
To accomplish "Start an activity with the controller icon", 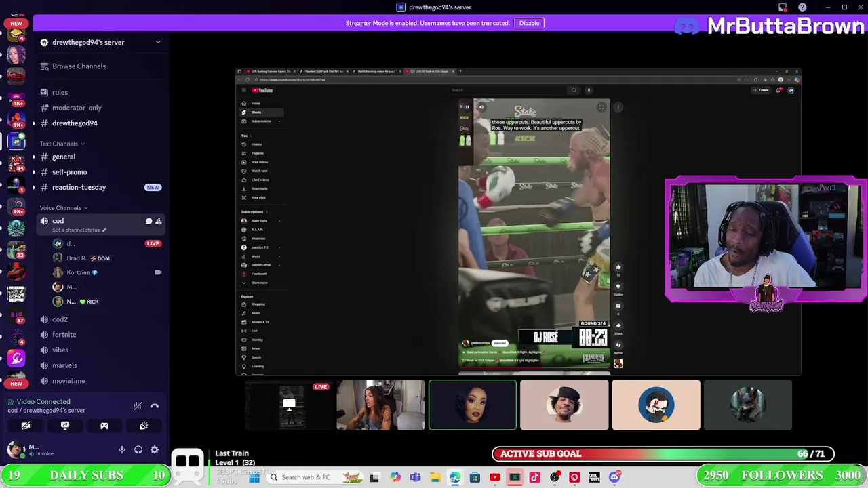I will point(104,426).
